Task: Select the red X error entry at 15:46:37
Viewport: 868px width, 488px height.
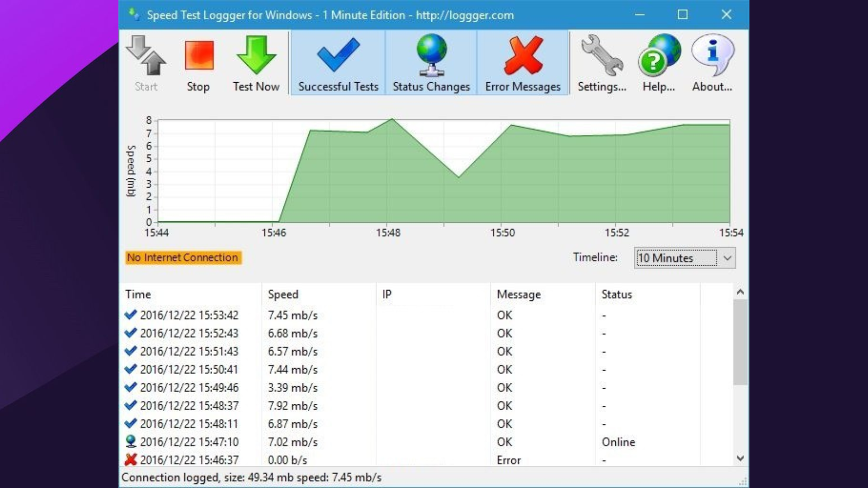Action: point(189,460)
